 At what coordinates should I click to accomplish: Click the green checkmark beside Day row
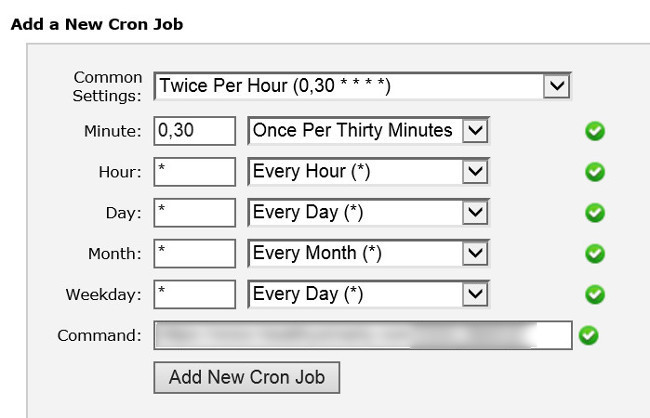pos(595,213)
